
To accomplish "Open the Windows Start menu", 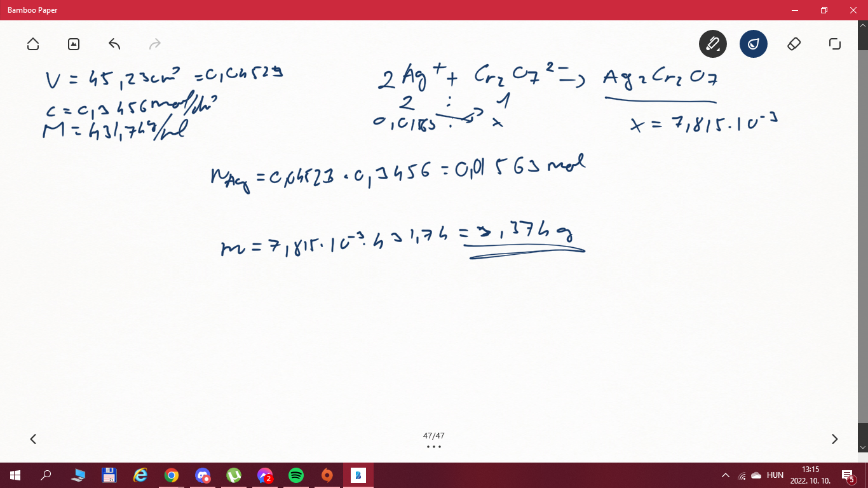I will pos(15,475).
